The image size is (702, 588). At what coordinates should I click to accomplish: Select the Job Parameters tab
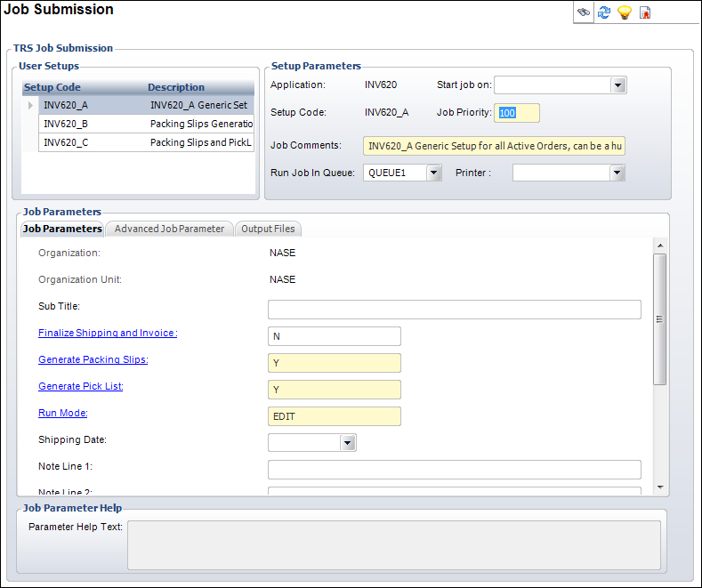tap(62, 229)
